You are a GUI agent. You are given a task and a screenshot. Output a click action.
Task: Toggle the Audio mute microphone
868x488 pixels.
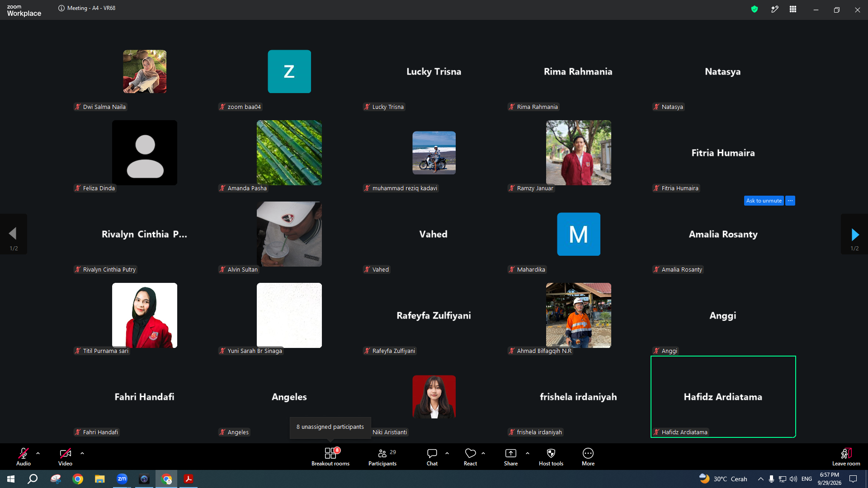(x=24, y=457)
